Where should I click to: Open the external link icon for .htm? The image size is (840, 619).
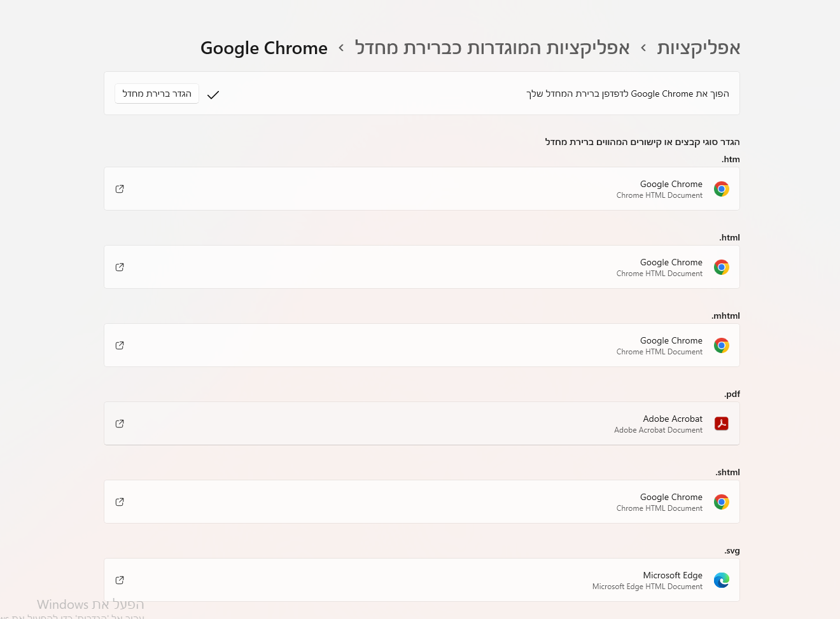pyautogui.click(x=120, y=189)
